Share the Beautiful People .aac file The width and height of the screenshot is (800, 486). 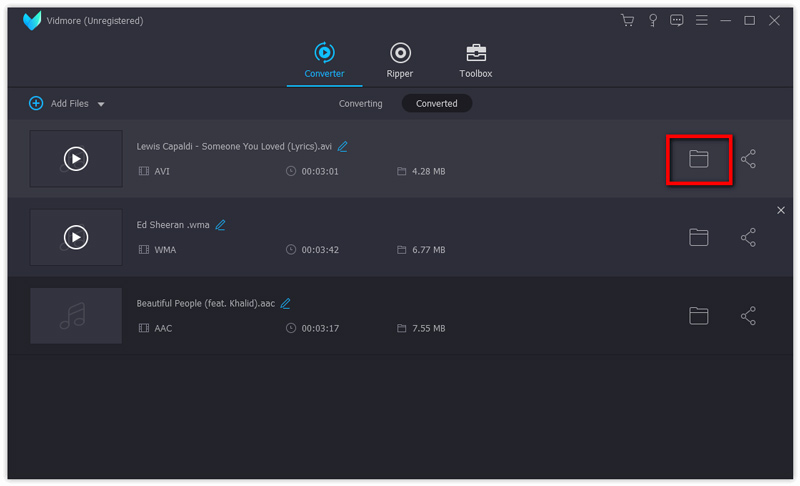tap(748, 315)
